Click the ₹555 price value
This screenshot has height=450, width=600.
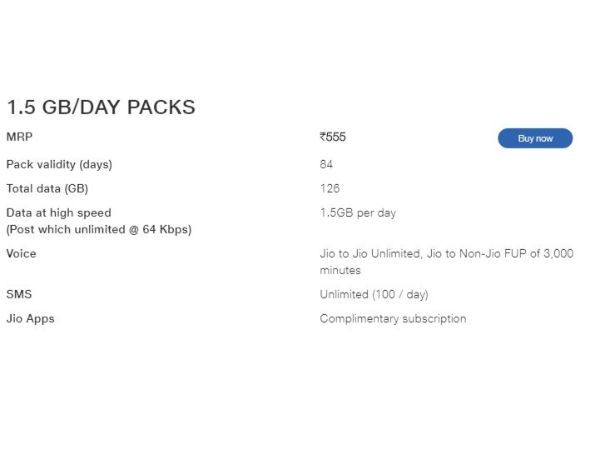click(x=336, y=138)
